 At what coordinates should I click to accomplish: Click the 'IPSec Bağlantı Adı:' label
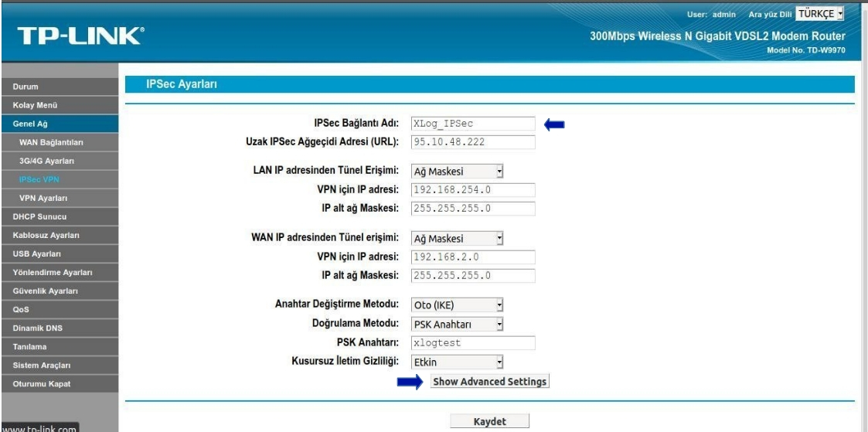(x=356, y=123)
